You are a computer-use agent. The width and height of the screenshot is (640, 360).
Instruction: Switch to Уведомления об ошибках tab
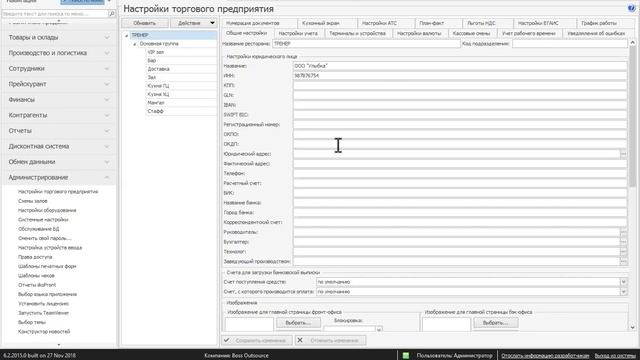coord(596,33)
